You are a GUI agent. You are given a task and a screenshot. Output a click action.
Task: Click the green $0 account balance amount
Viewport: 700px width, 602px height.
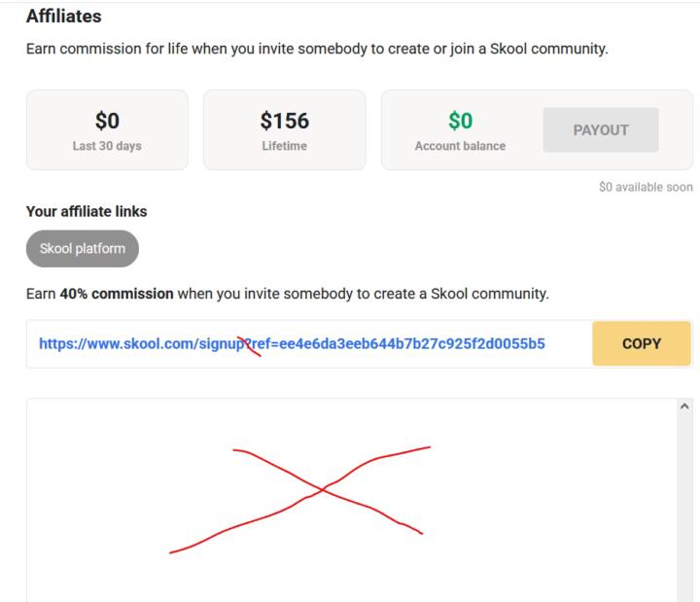[x=461, y=121]
